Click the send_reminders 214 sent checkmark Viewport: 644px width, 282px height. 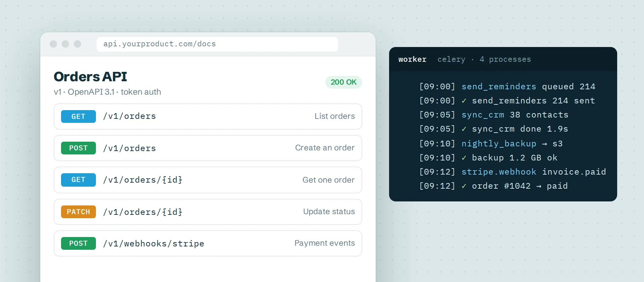point(464,101)
